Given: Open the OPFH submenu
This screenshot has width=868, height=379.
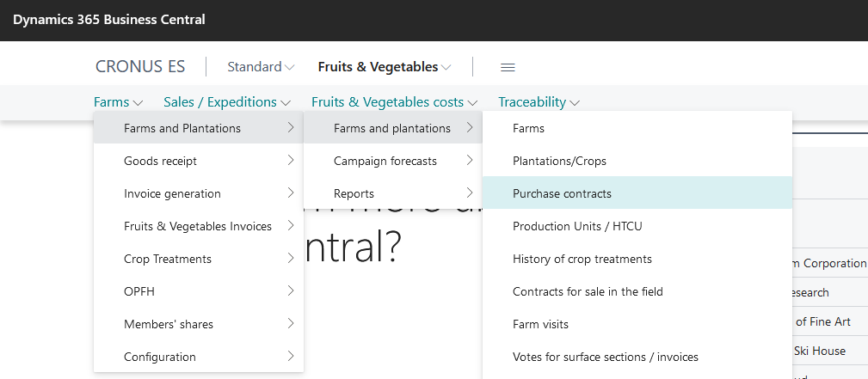Looking at the screenshot, I should point(199,291).
